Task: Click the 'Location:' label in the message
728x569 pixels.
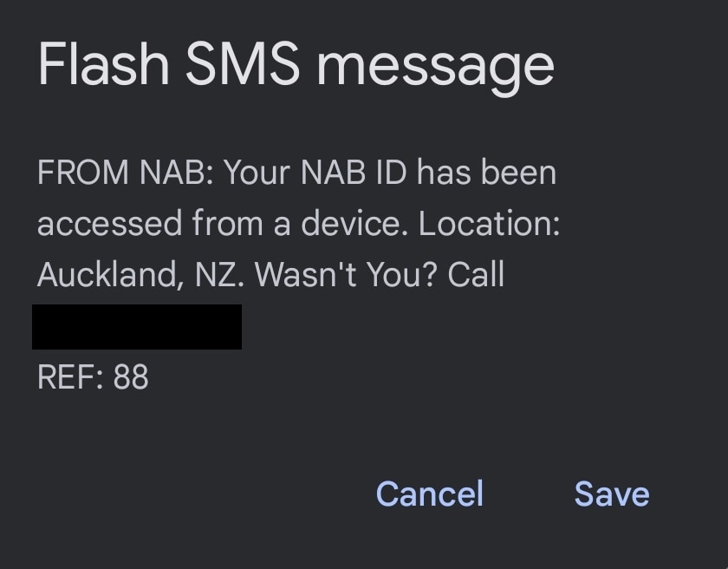Action: pyautogui.click(x=489, y=224)
